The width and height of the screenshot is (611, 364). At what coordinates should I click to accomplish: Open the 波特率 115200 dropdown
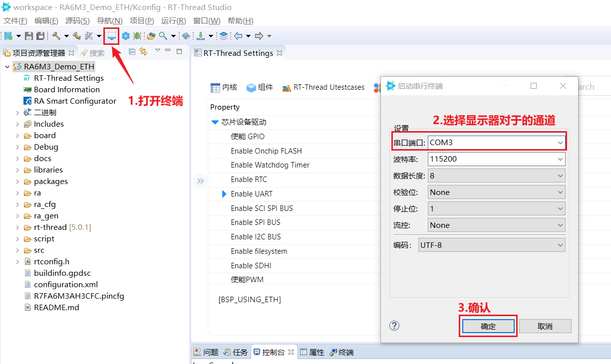pyautogui.click(x=560, y=159)
